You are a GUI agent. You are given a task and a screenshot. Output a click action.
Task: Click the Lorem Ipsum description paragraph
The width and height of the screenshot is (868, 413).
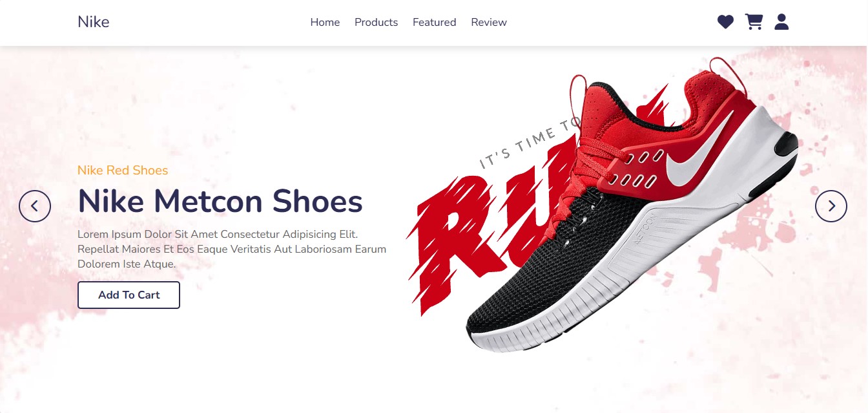pyautogui.click(x=232, y=249)
